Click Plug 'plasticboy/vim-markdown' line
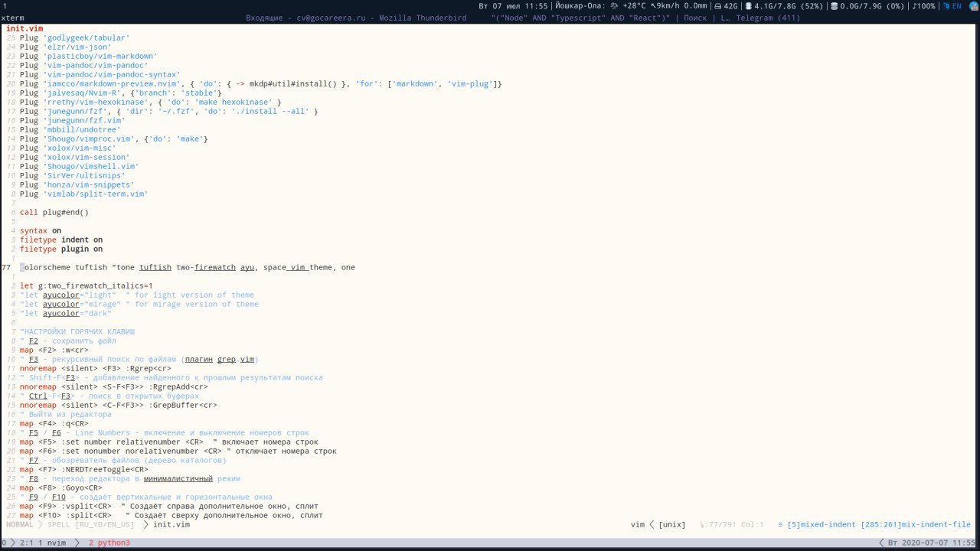The height and width of the screenshot is (551, 980). [x=89, y=56]
